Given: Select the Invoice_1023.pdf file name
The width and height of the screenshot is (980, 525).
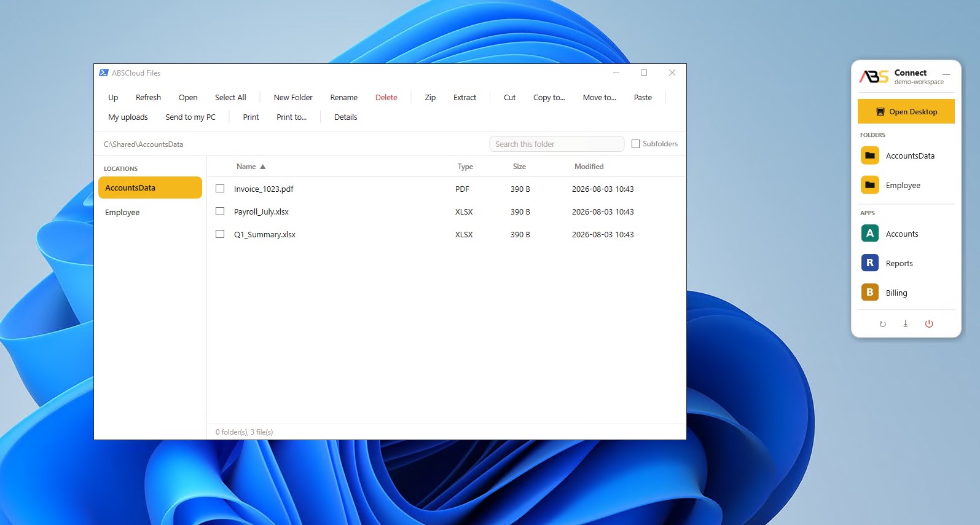Looking at the screenshot, I should point(264,189).
